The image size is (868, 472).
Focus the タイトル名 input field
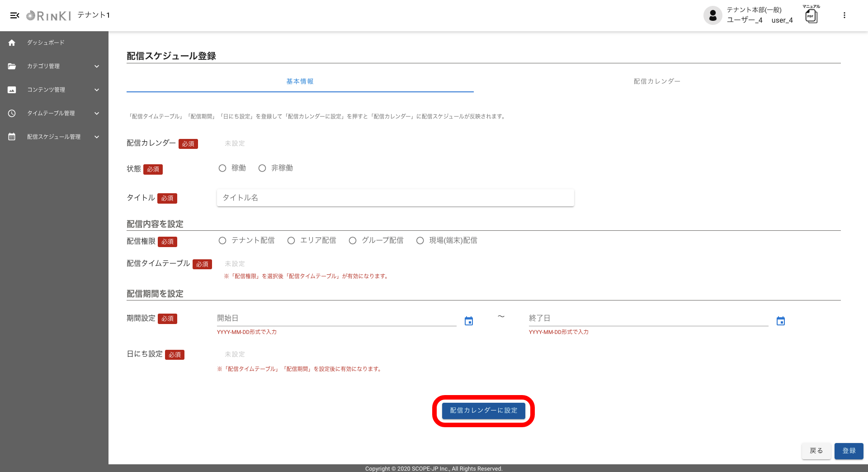[x=395, y=198]
